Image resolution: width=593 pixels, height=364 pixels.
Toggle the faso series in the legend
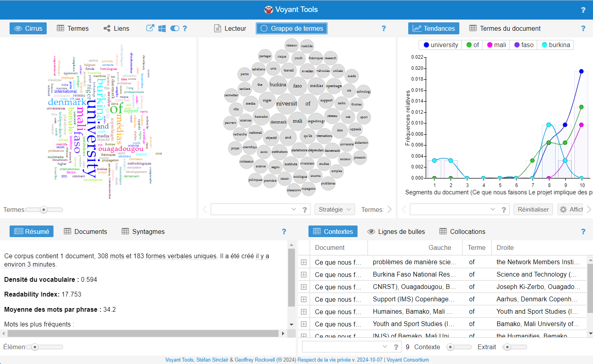click(x=524, y=45)
